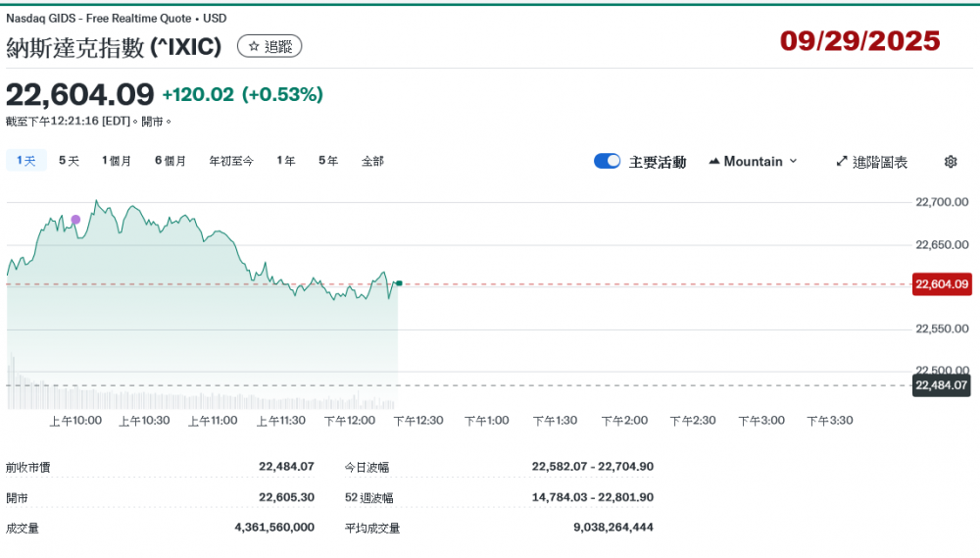
Task: Show 全部 historical range
Action: 372,161
